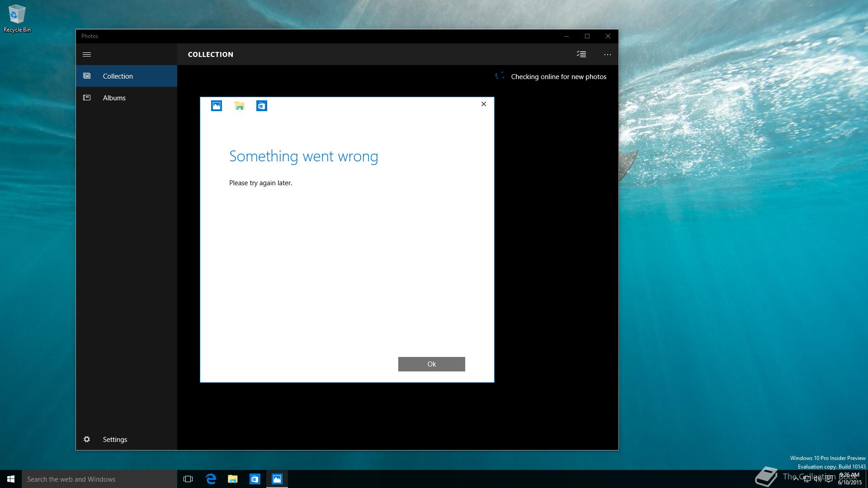This screenshot has width=868, height=488.
Task: Click the Photos app taskbar button
Action: (277, 479)
